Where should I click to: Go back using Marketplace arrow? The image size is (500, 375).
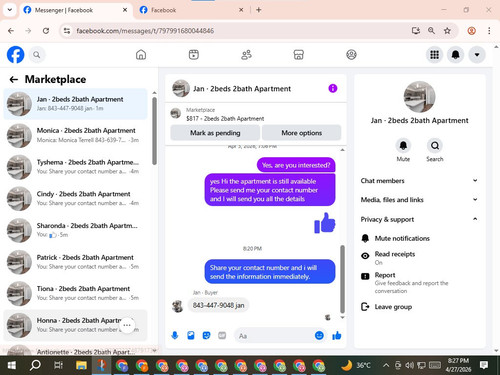click(14, 79)
